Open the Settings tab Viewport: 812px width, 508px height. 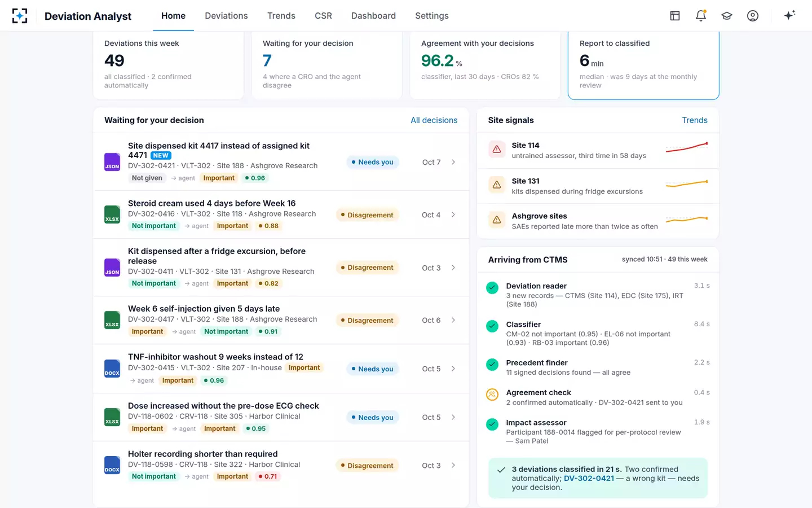[x=432, y=16]
